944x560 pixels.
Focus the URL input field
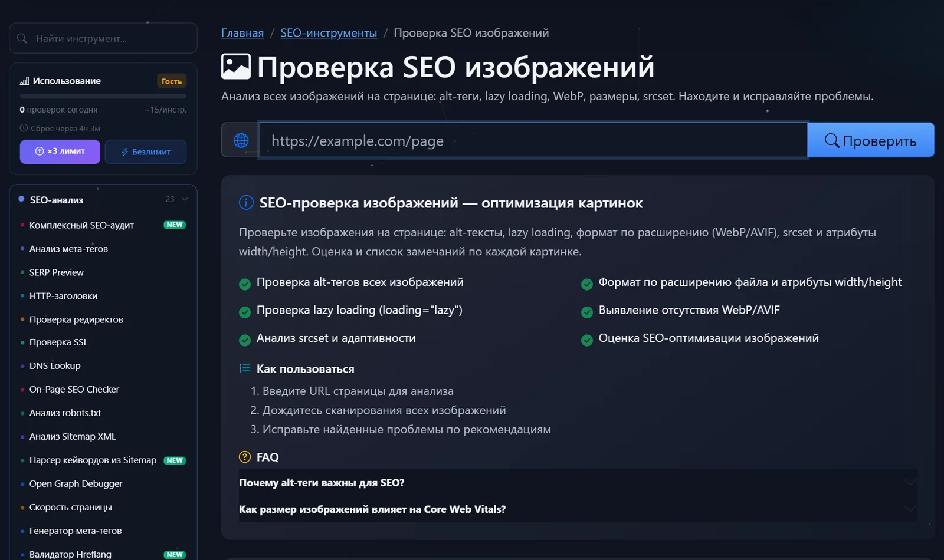click(533, 140)
